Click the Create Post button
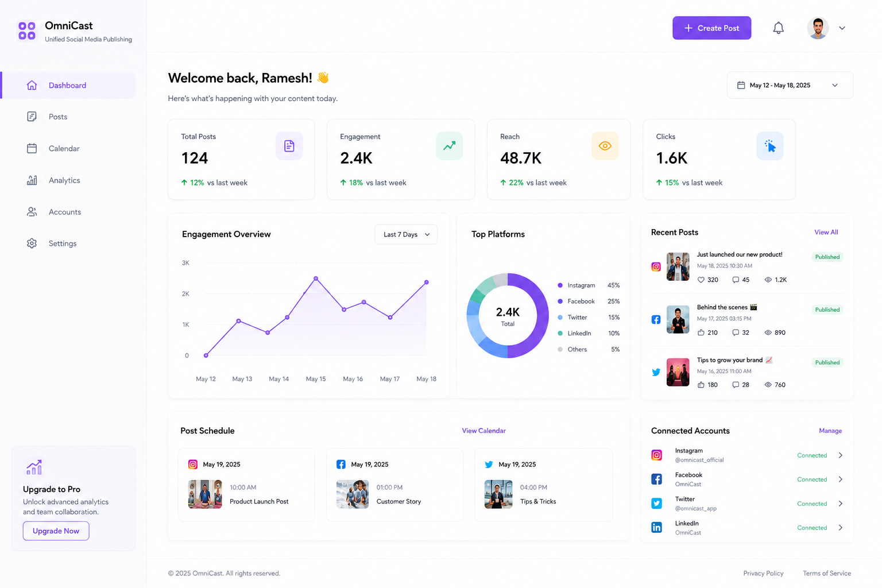Image resolution: width=882 pixels, height=588 pixels. [711, 28]
